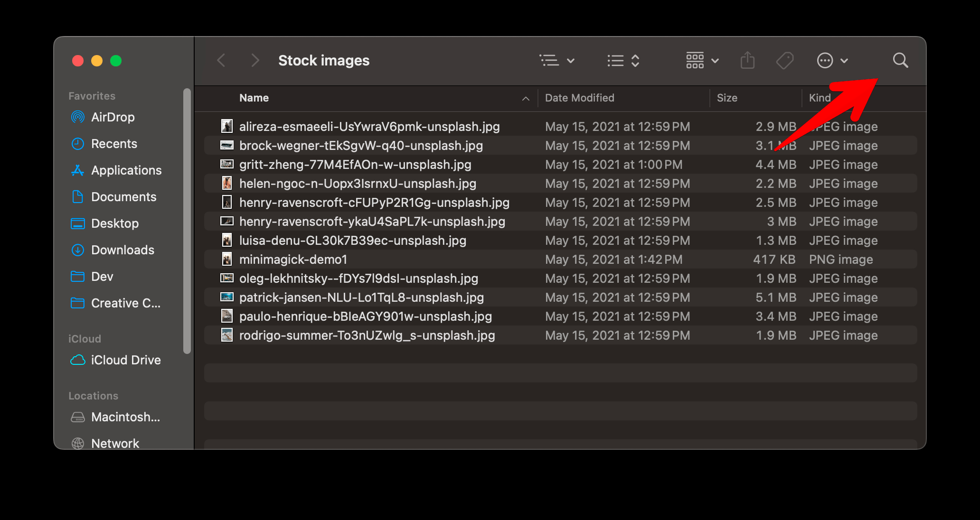This screenshot has height=520, width=980.
Task: Sort files by Size column
Action: coord(726,98)
